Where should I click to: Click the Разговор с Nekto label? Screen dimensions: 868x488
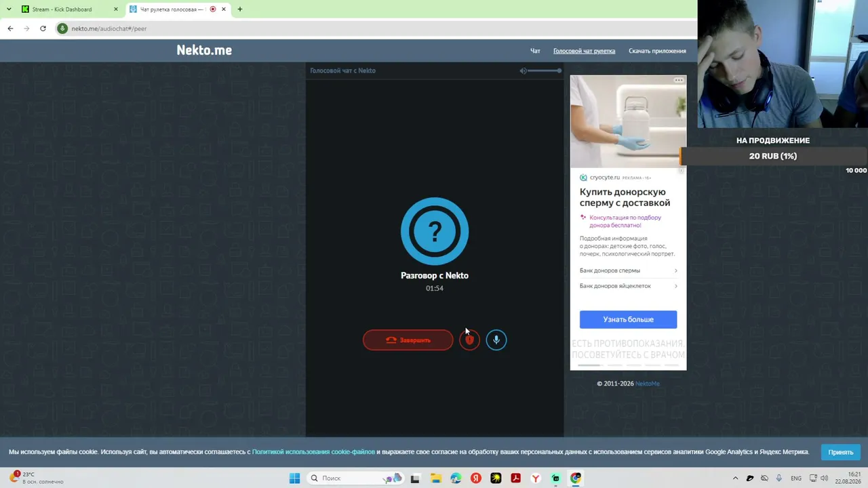[x=435, y=275]
